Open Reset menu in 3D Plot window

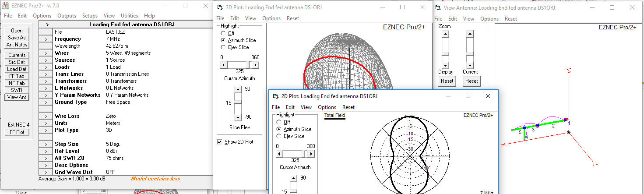tap(293, 18)
